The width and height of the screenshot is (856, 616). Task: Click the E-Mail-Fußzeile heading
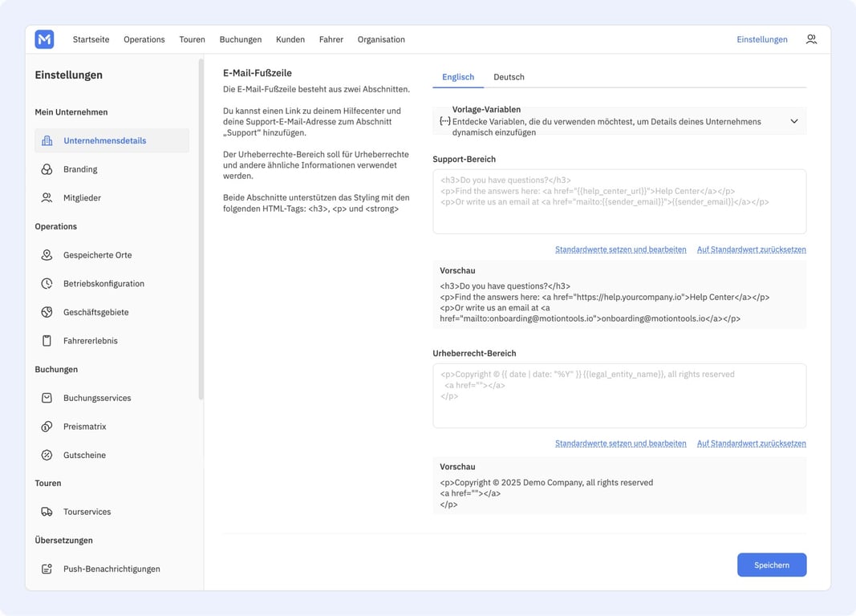pos(258,73)
